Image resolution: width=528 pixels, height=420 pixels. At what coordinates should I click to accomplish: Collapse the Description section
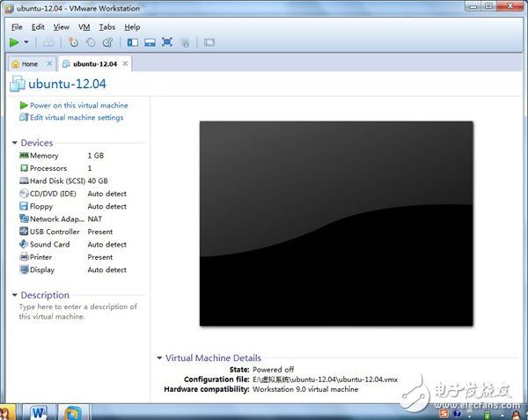point(15,296)
